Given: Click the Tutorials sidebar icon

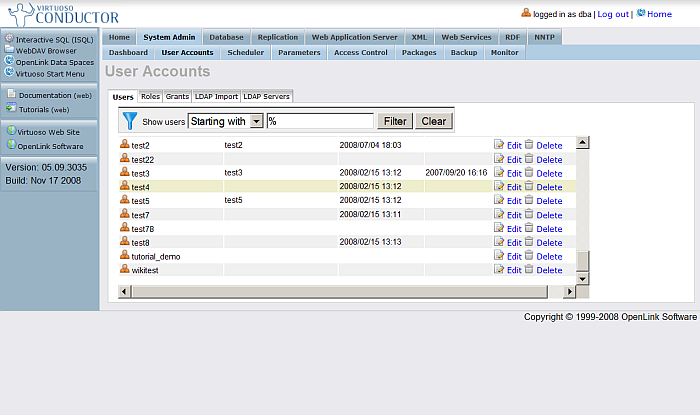Looking at the screenshot, I should [x=11, y=108].
